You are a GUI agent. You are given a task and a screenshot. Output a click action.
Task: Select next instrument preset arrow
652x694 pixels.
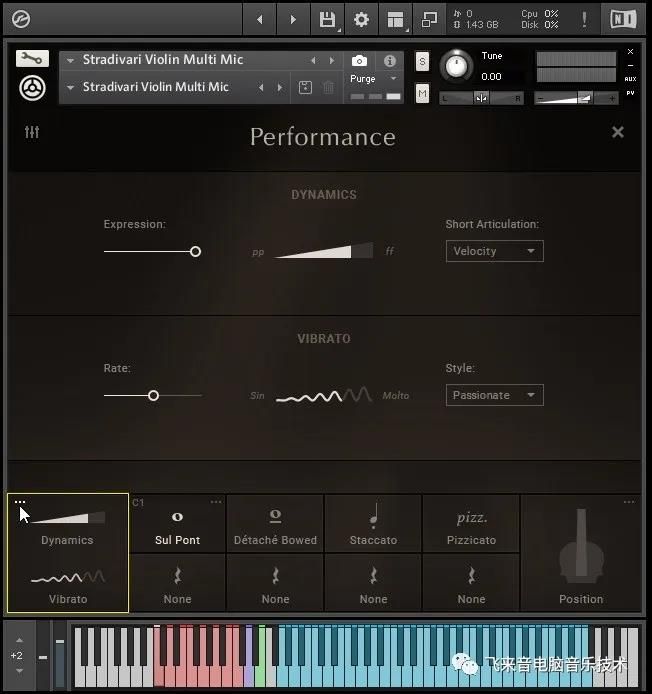[332, 60]
